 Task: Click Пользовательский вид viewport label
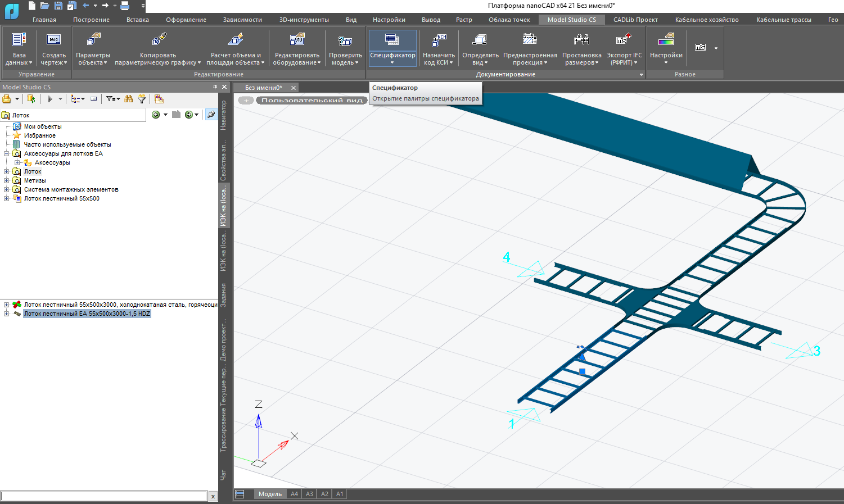click(x=312, y=100)
